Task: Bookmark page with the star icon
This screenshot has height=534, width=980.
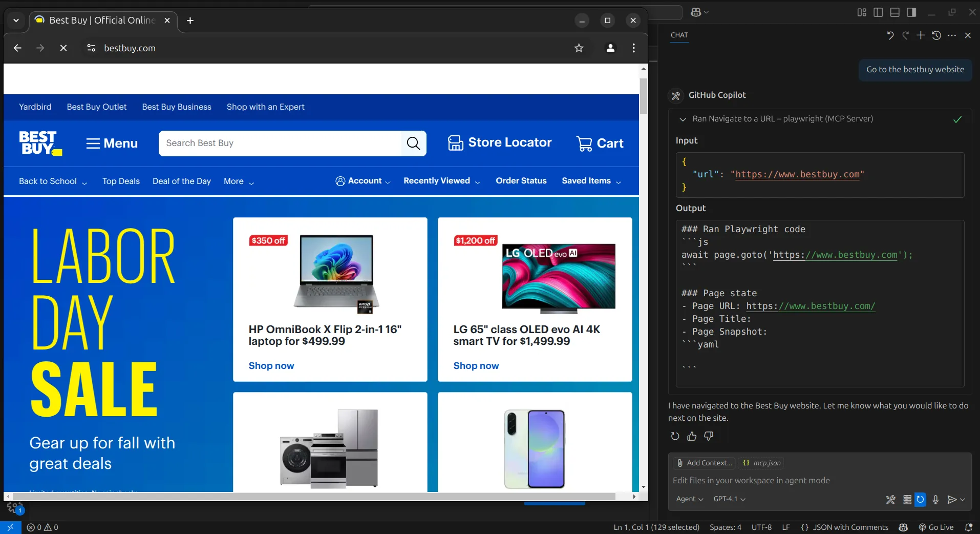Action: [579, 48]
